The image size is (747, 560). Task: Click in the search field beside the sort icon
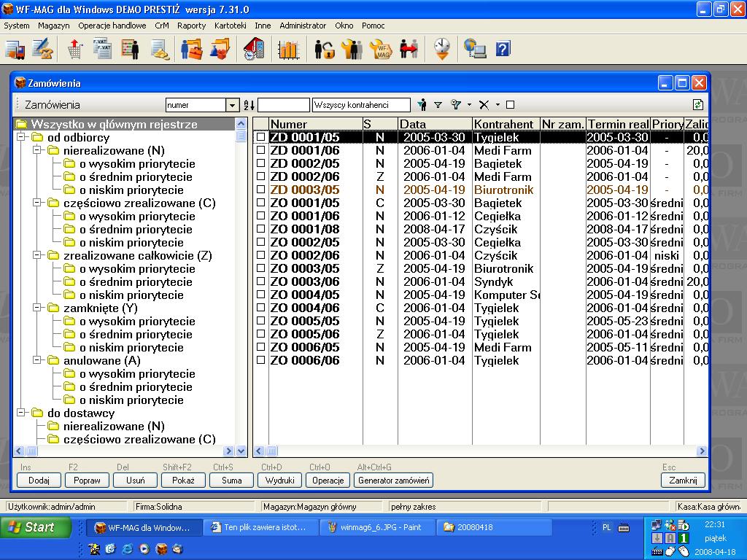(283, 105)
